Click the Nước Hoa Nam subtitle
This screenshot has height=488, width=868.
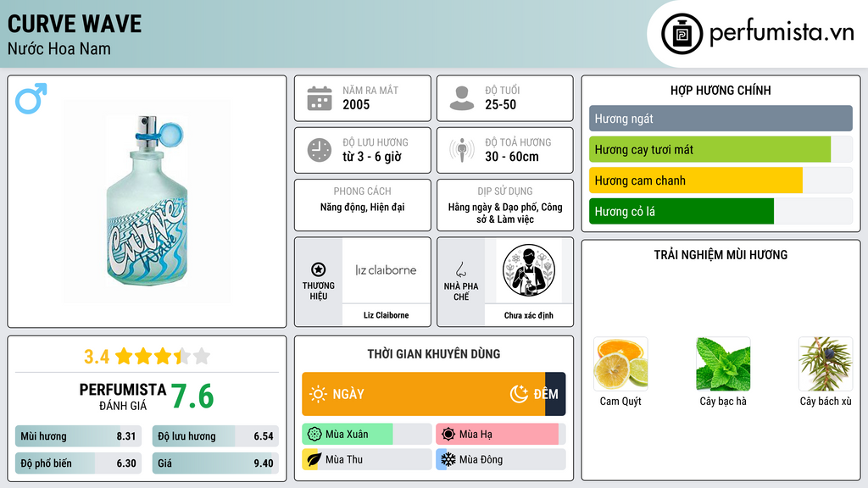click(x=59, y=48)
